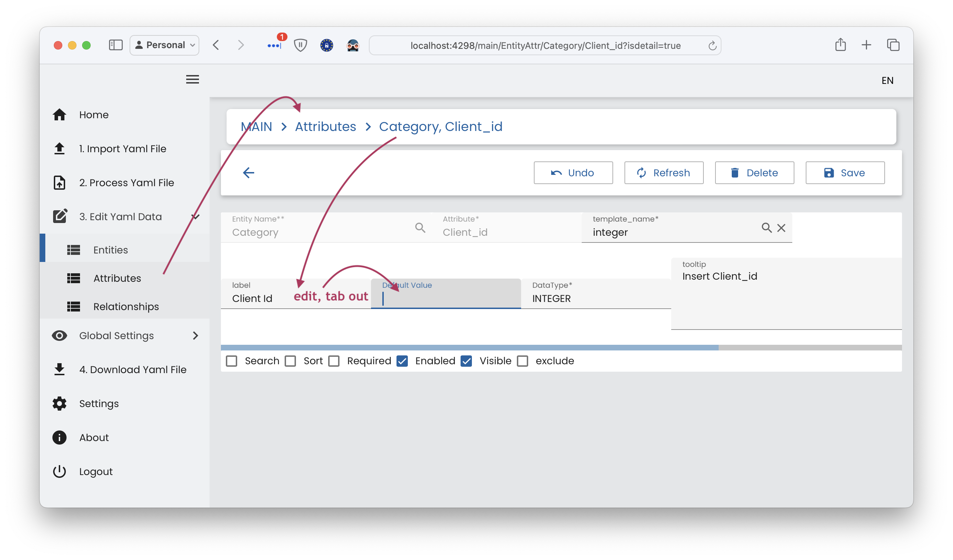Go back with the blue left arrow
Viewport: 953px width, 560px height.
(249, 173)
